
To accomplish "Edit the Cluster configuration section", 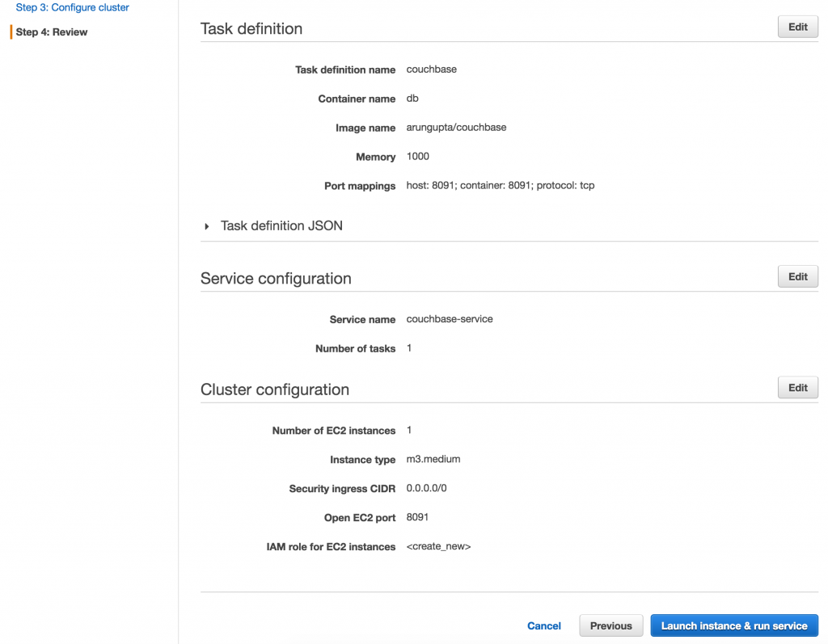I will pyautogui.click(x=797, y=388).
